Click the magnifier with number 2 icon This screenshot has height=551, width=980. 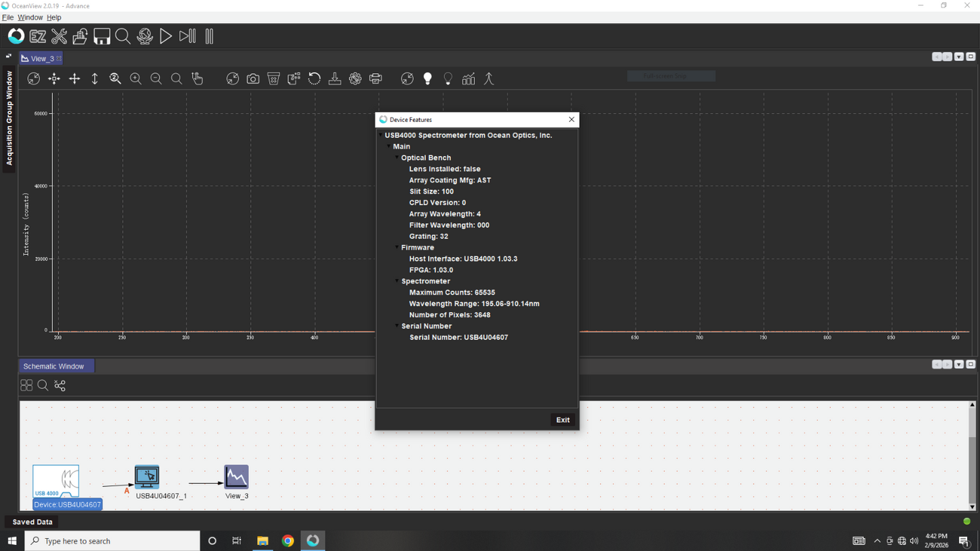coord(115,79)
